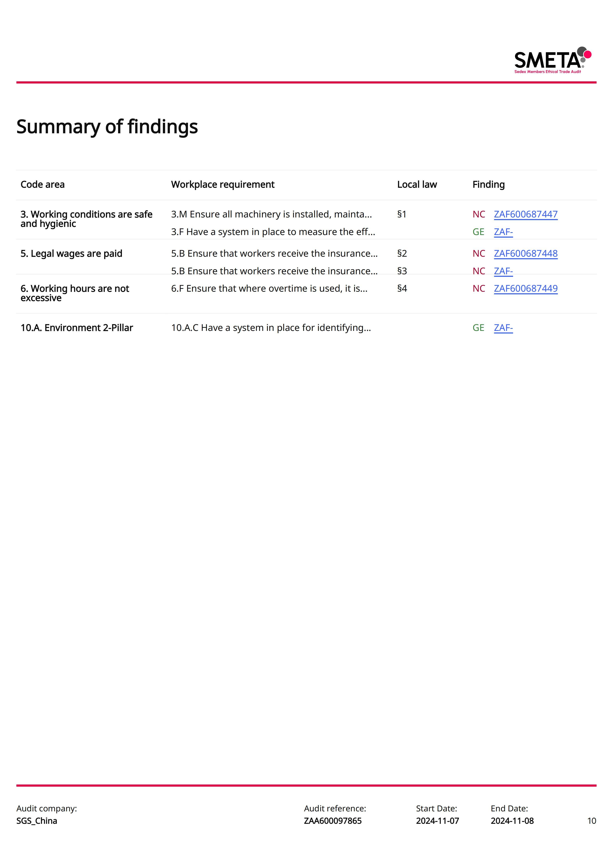Click the SMETA logo

click(x=553, y=60)
